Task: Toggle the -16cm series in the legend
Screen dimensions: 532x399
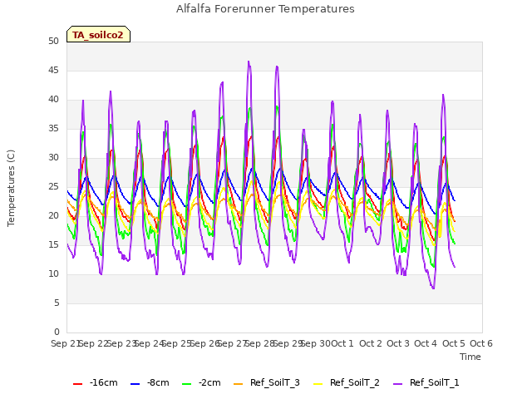Action: pyautogui.click(x=96, y=383)
